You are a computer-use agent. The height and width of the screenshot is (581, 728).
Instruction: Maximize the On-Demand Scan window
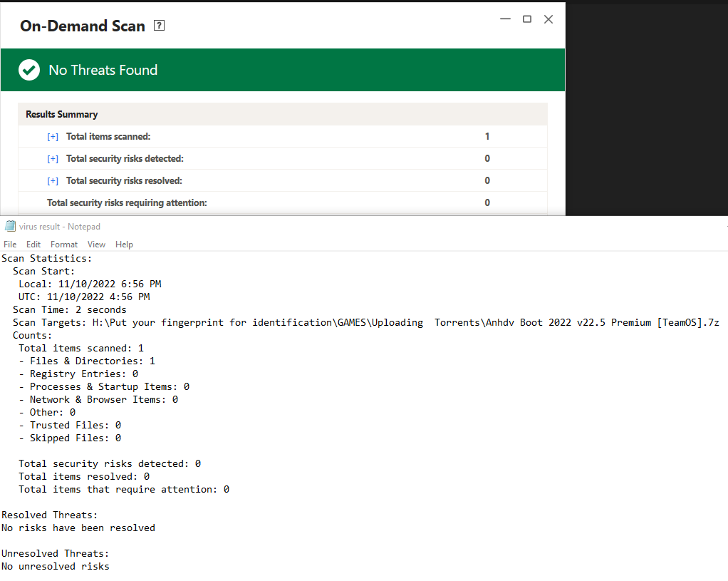click(x=527, y=19)
